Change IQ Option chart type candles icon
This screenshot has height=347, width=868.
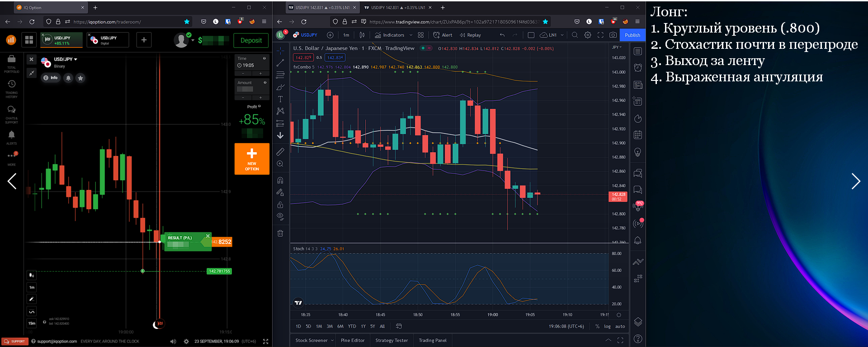(x=32, y=275)
